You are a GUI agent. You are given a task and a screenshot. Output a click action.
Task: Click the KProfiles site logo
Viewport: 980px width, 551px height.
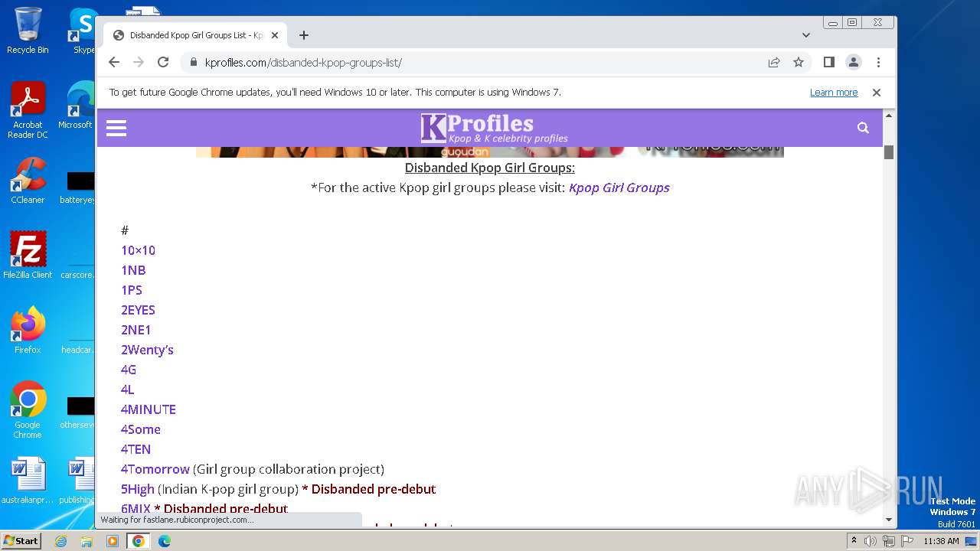tap(494, 128)
